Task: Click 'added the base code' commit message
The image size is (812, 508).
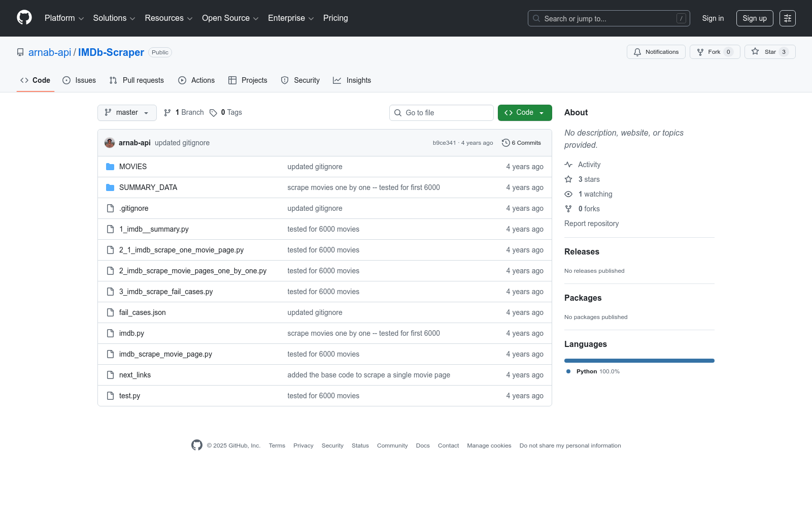Action: coord(368,375)
